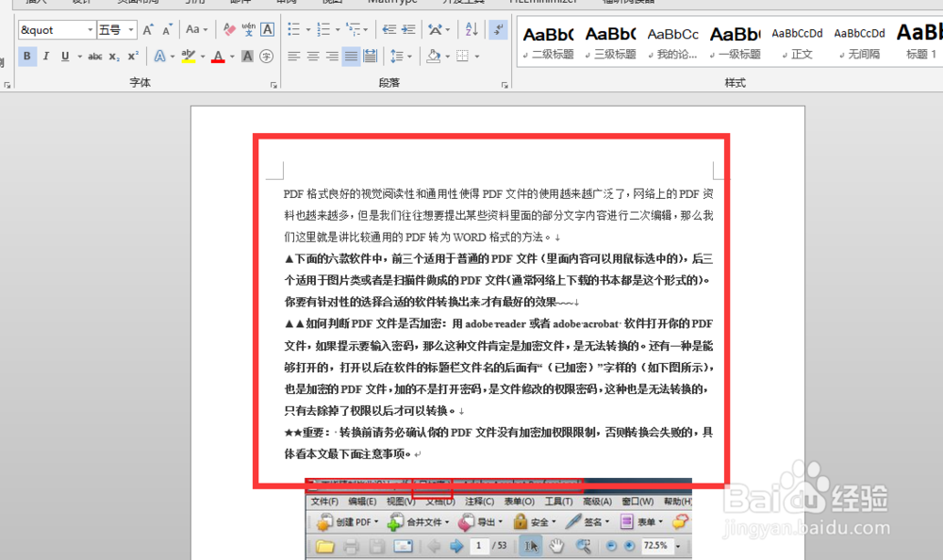
Task: Expand the Bullets dropdown arrow
Action: (308, 29)
